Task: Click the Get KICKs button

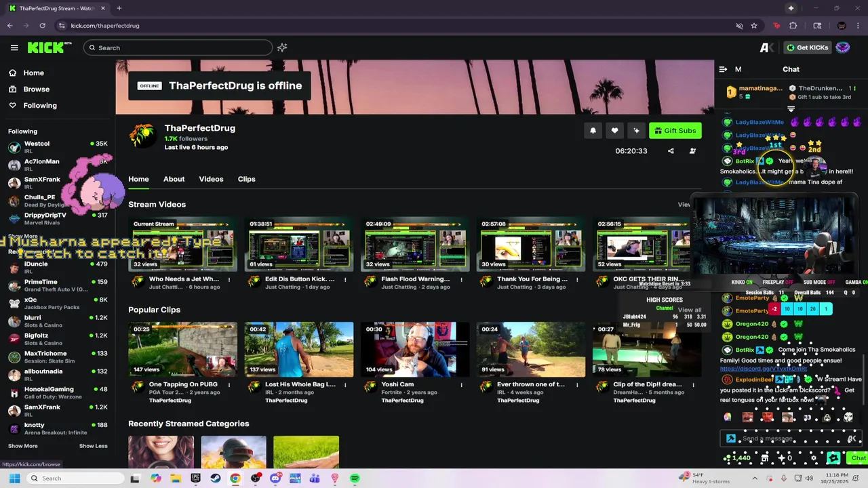Action: click(x=807, y=47)
